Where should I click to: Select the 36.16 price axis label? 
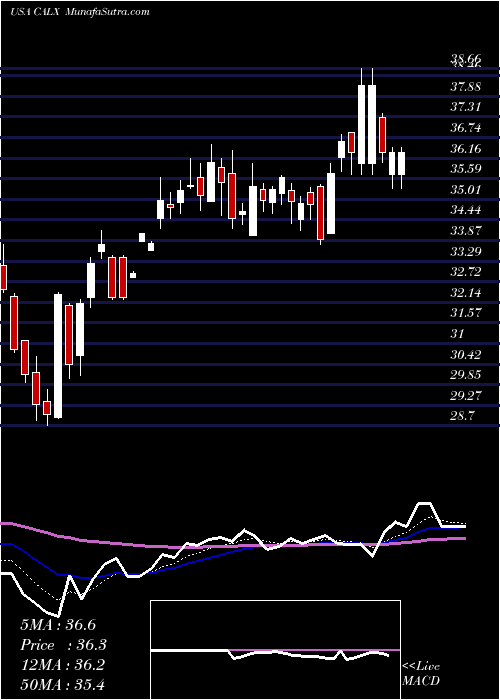tap(466, 149)
